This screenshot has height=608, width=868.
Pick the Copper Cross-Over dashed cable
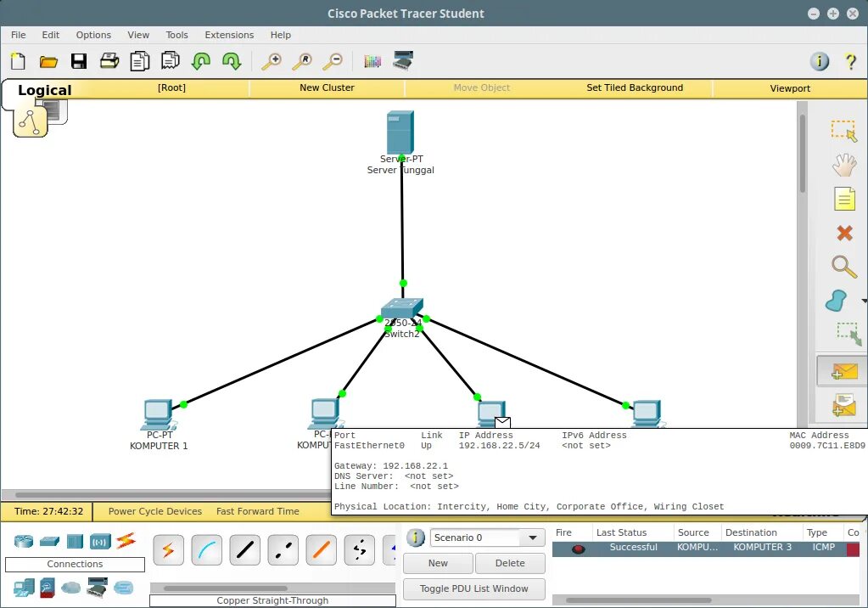(283, 549)
